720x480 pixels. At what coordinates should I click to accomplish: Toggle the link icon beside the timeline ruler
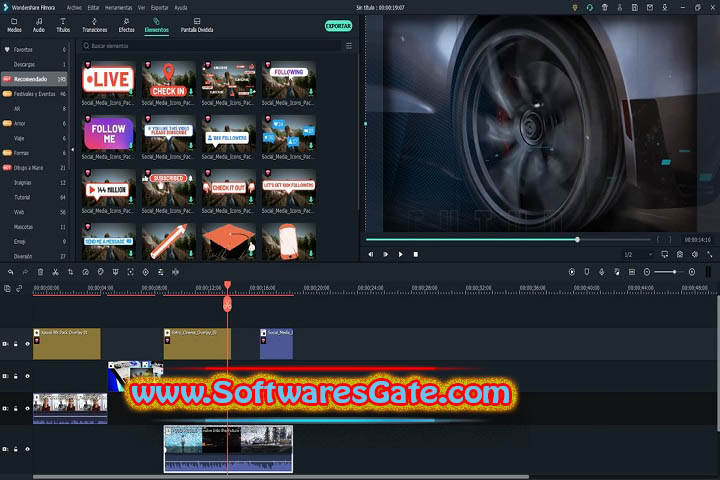[x=19, y=288]
